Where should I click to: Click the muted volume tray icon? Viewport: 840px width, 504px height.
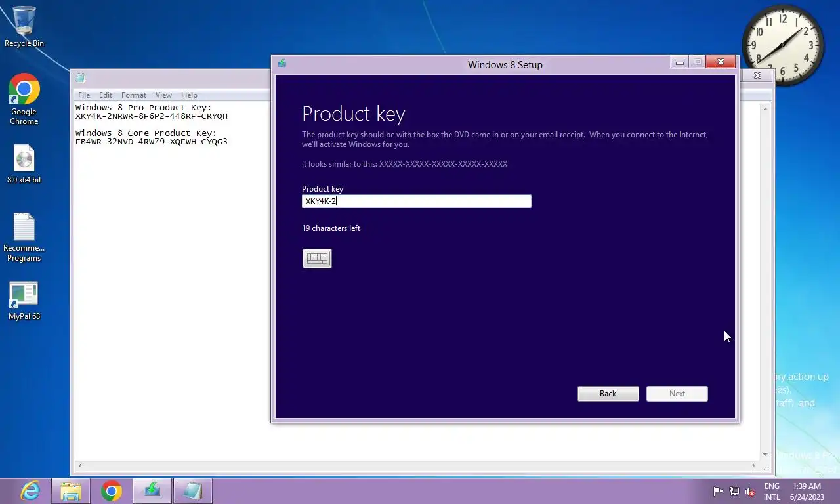[750, 492]
